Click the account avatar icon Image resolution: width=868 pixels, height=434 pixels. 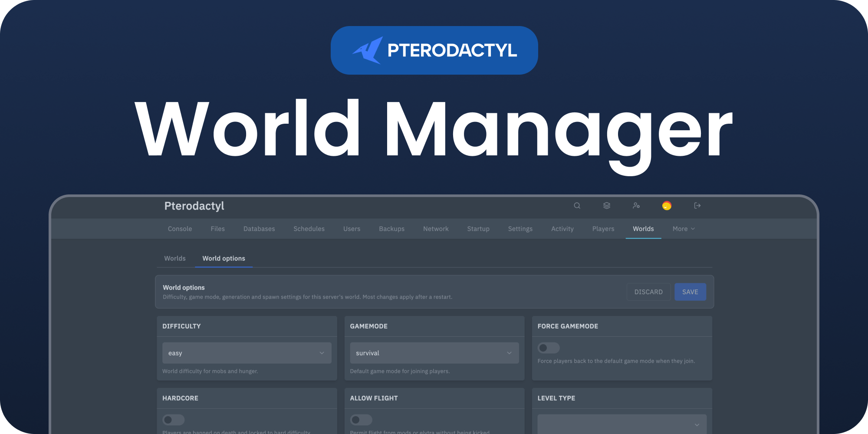(x=667, y=206)
